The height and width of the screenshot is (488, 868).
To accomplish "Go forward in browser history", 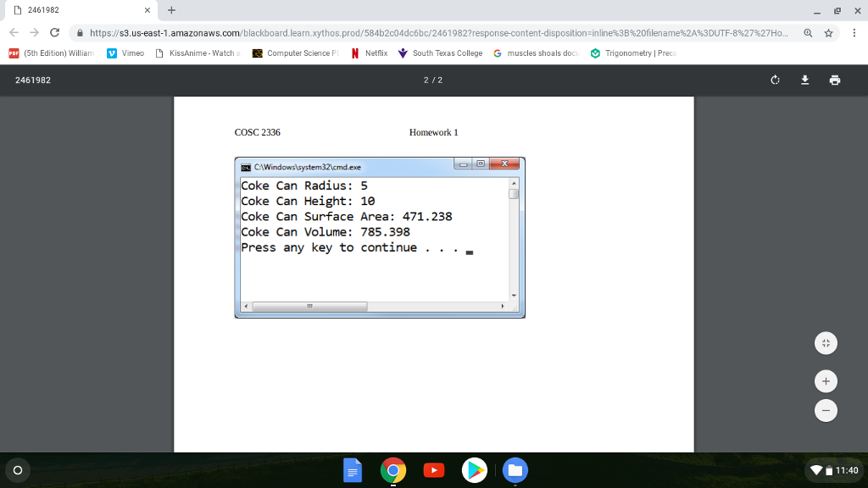I will 34,33.
